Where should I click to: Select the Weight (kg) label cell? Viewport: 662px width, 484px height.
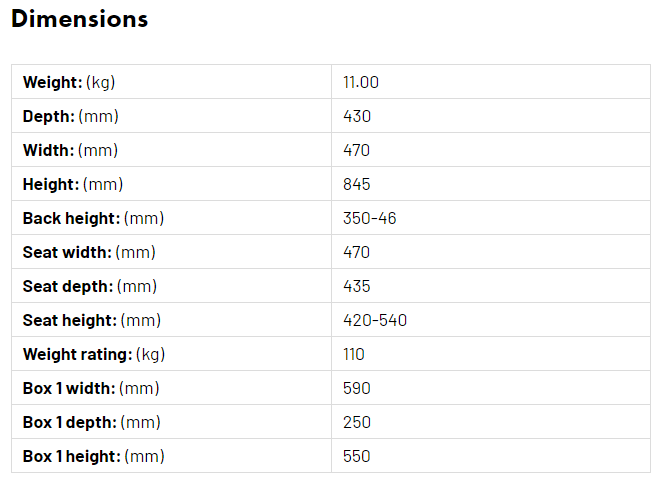click(171, 82)
